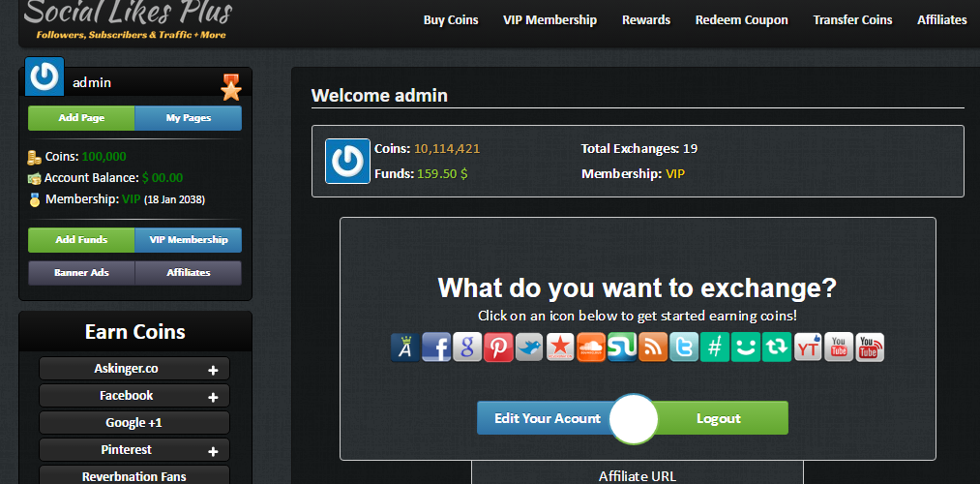Click the blue VIP Membership sidebar button
Image resolution: width=980 pixels, height=484 pixels.
(188, 240)
